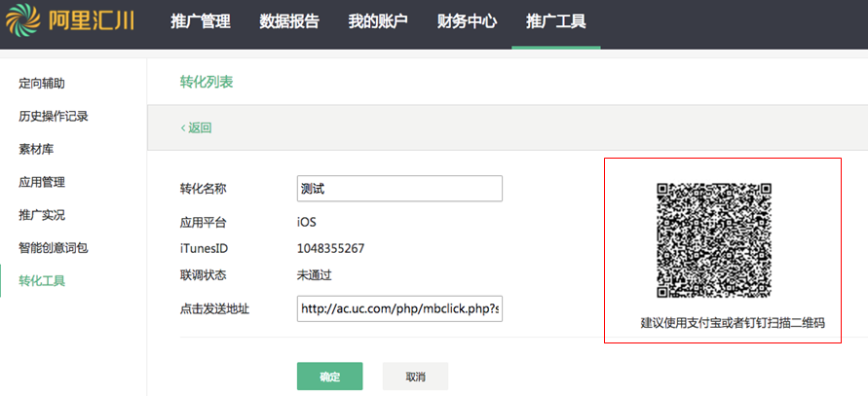Click the 未通过 status text
Screen dimensions: 868x396
pos(315,275)
